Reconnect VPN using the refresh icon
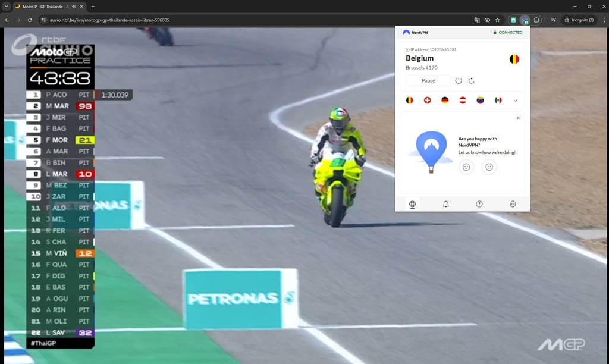Screen dimensions: 609x364 pos(472,81)
